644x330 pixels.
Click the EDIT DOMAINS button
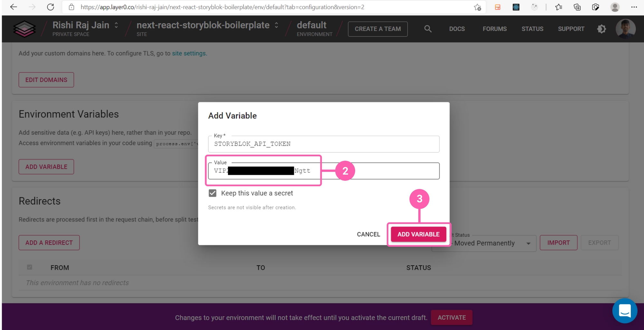[46, 80]
